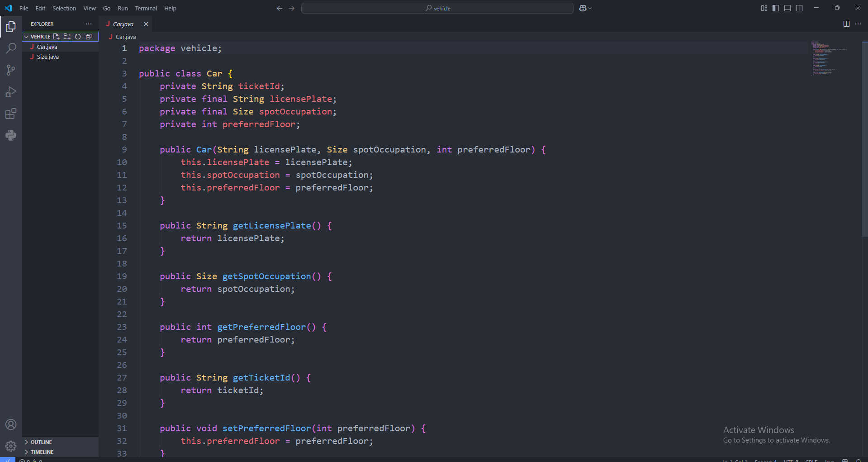This screenshot has height=462, width=868.
Task: Click the editor vertical scrollbar
Action: 865,139
